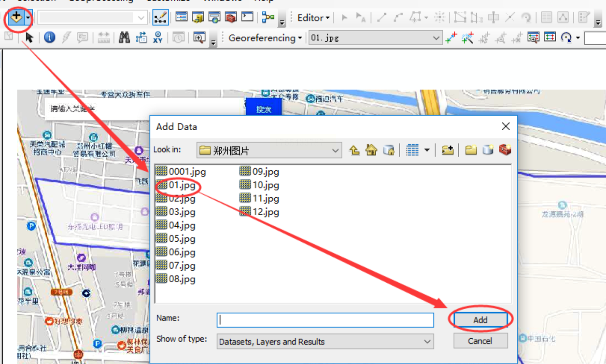606x364 pixels.
Task: Click the Go To XY icon
Action: (x=158, y=38)
